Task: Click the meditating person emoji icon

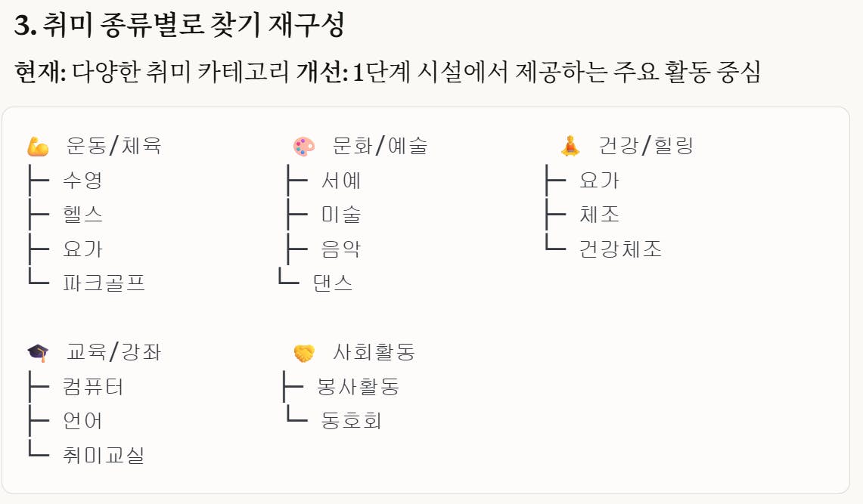Action: (570, 146)
